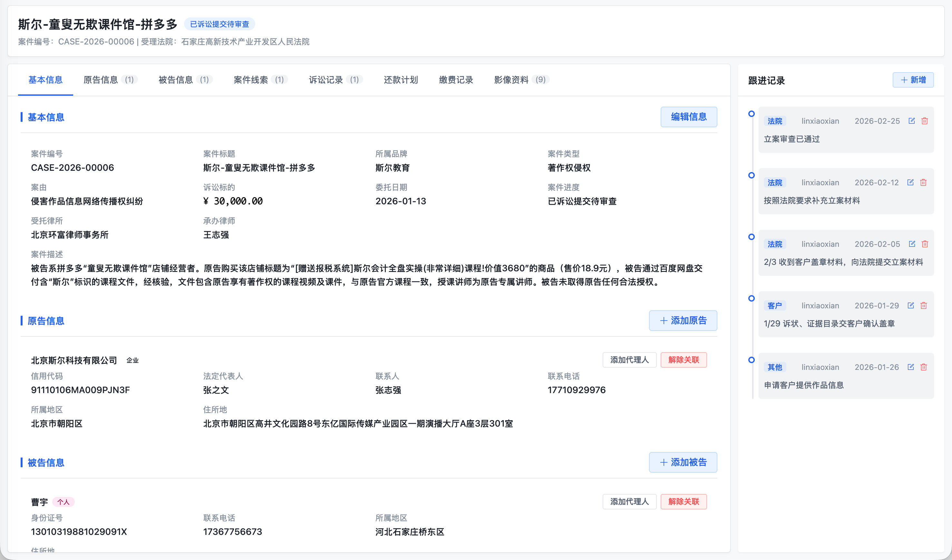Click 添加原告 to add a plaintiff

[x=683, y=320]
